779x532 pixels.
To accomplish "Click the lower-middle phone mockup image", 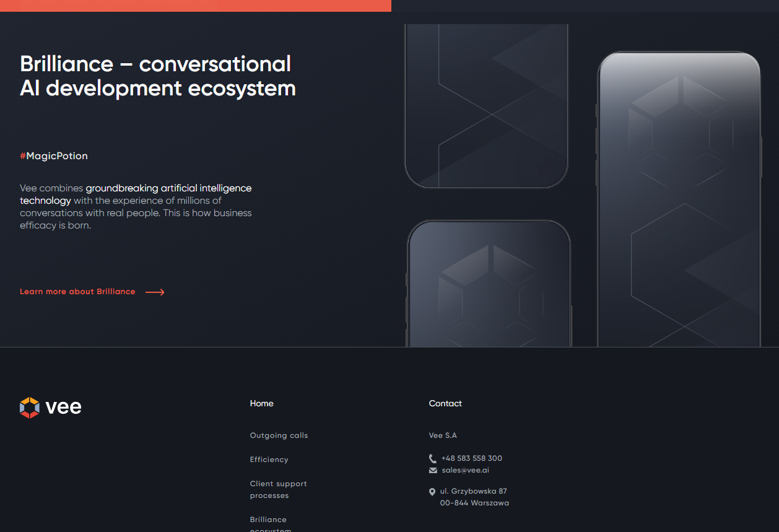I will (489, 283).
